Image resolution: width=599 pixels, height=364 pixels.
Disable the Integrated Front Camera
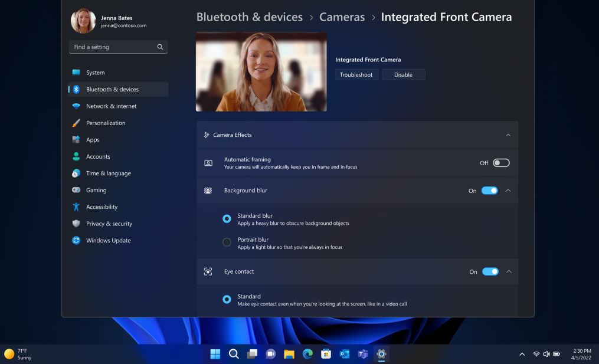click(404, 74)
